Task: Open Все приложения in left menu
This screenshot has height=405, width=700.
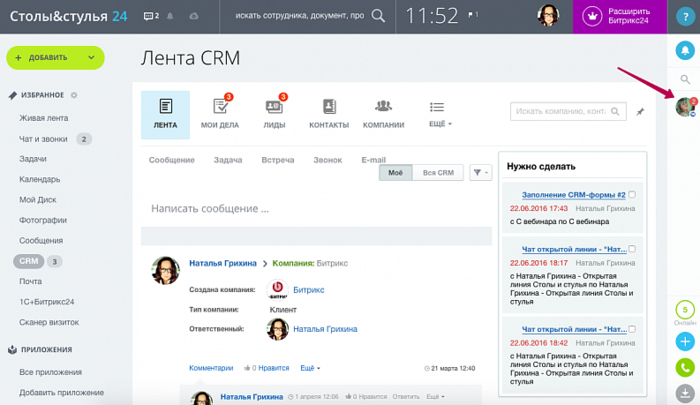Action: coord(50,372)
